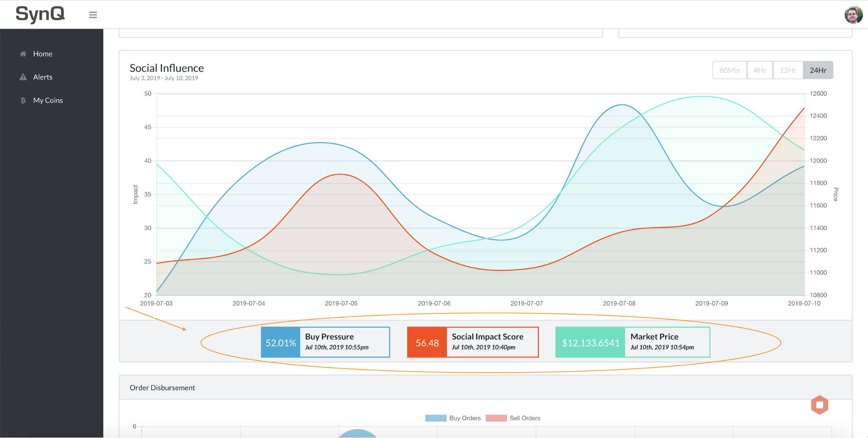
Task: Select the 24Hr time range
Action: coord(818,70)
